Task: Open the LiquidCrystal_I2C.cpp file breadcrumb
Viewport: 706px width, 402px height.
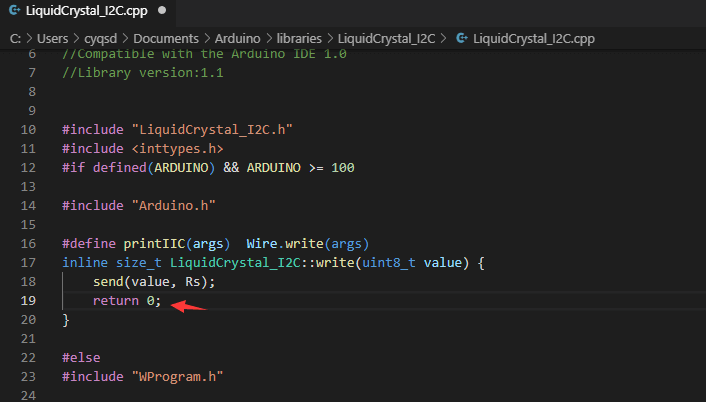Action: [534, 39]
